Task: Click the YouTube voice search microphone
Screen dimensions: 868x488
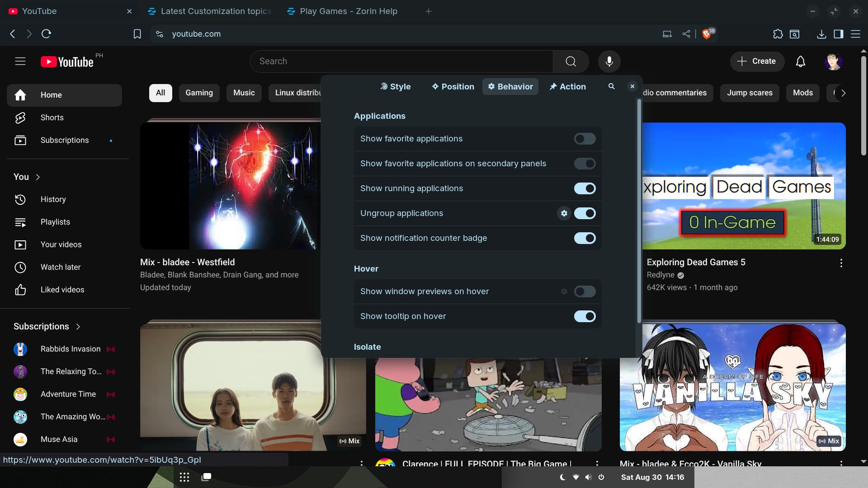Action: pos(609,61)
